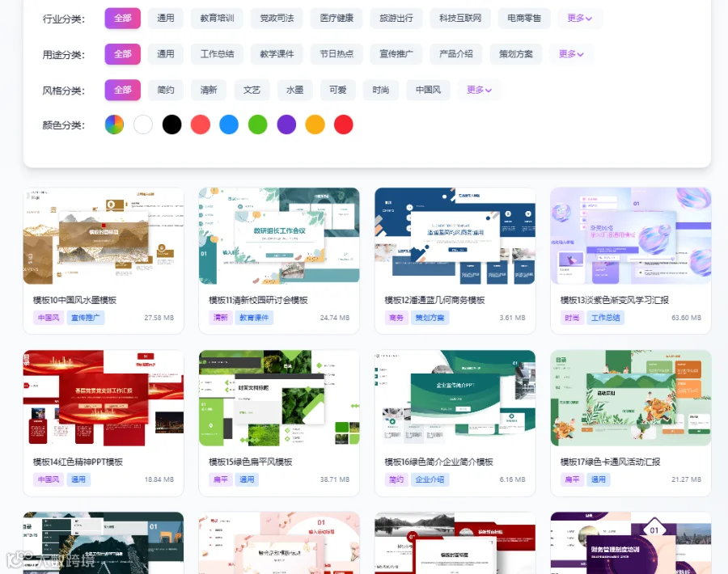Viewport: 728px width, 574px height.
Task: Select 全部 in 风格分类 row
Action: point(123,90)
